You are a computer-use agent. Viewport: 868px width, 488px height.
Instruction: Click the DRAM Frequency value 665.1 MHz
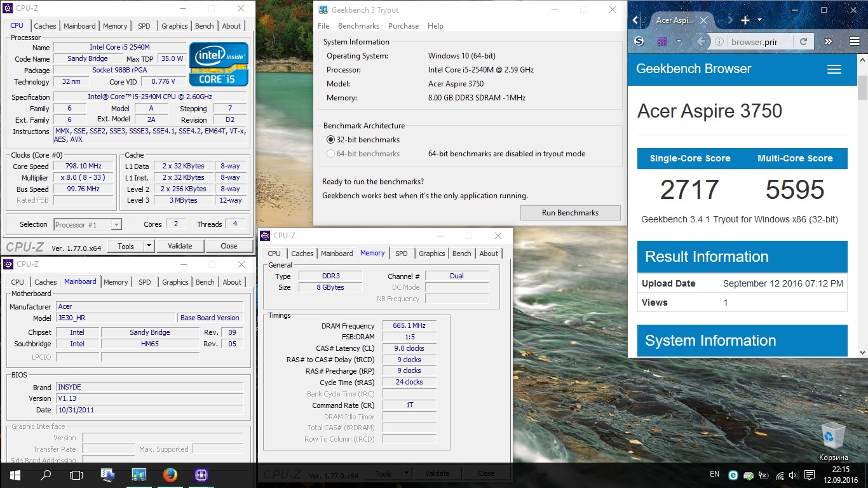tap(409, 325)
